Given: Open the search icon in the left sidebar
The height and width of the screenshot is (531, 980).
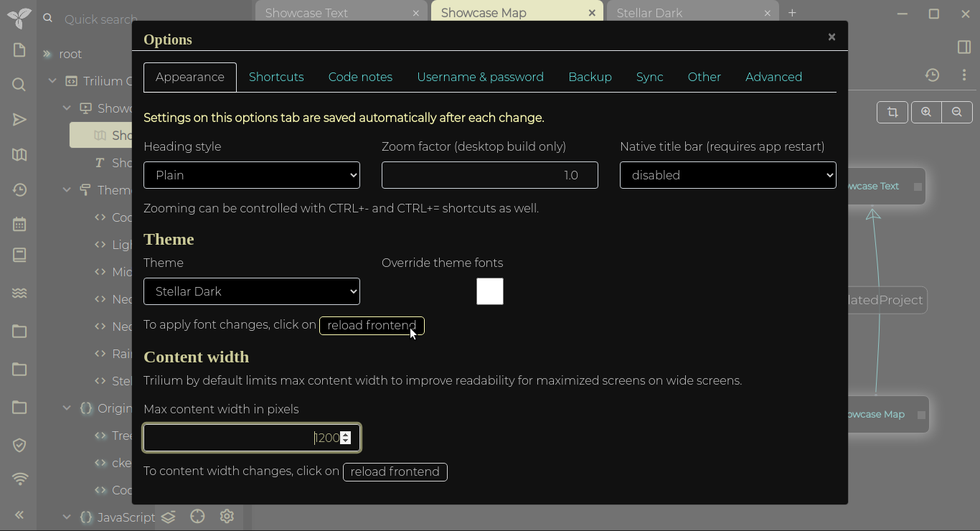Looking at the screenshot, I should click(x=19, y=84).
